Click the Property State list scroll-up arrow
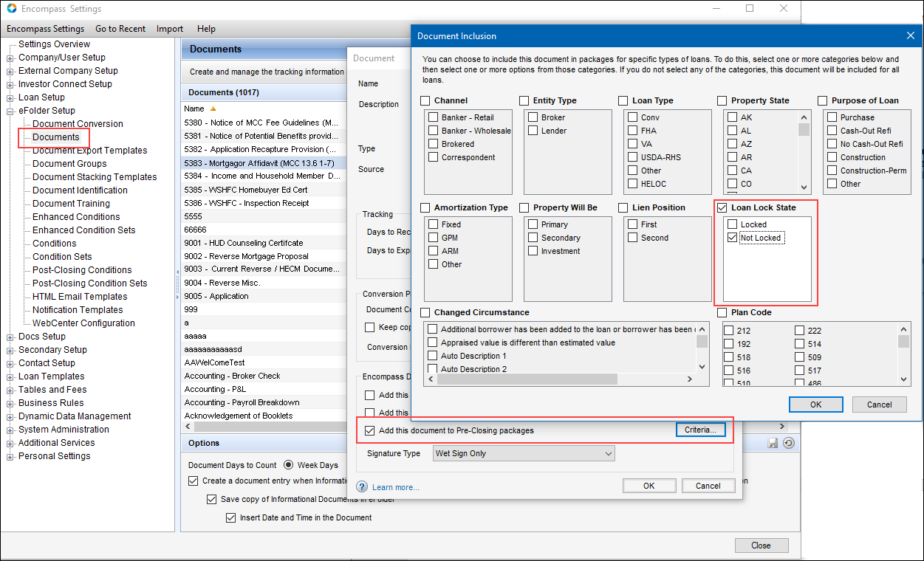Image resolution: width=924 pixels, height=561 pixels. click(804, 117)
